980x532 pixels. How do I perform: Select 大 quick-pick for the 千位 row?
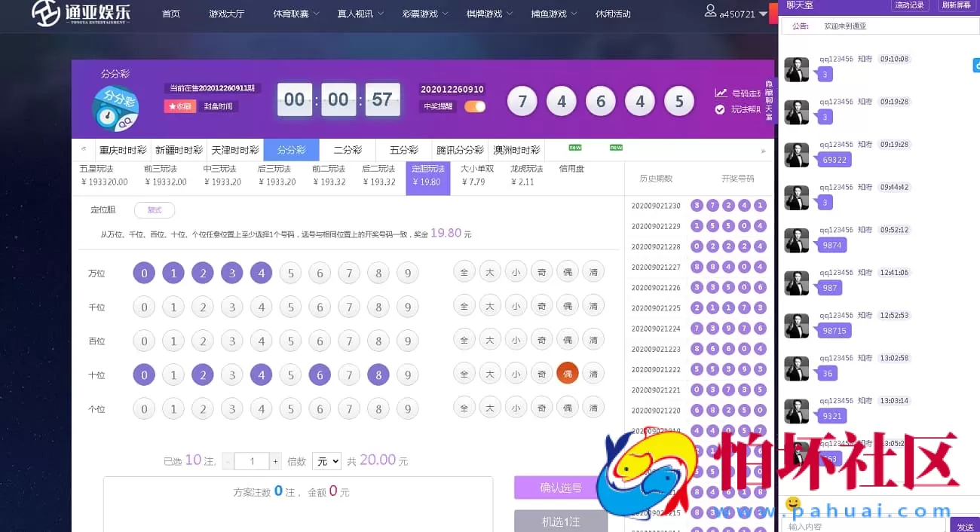(489, 307)
